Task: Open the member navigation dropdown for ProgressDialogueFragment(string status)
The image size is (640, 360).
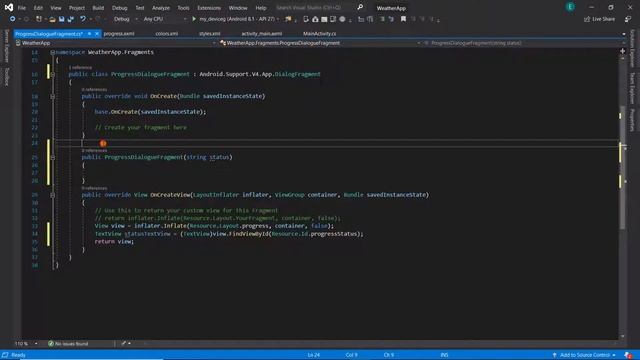Action: click(524, 43)
